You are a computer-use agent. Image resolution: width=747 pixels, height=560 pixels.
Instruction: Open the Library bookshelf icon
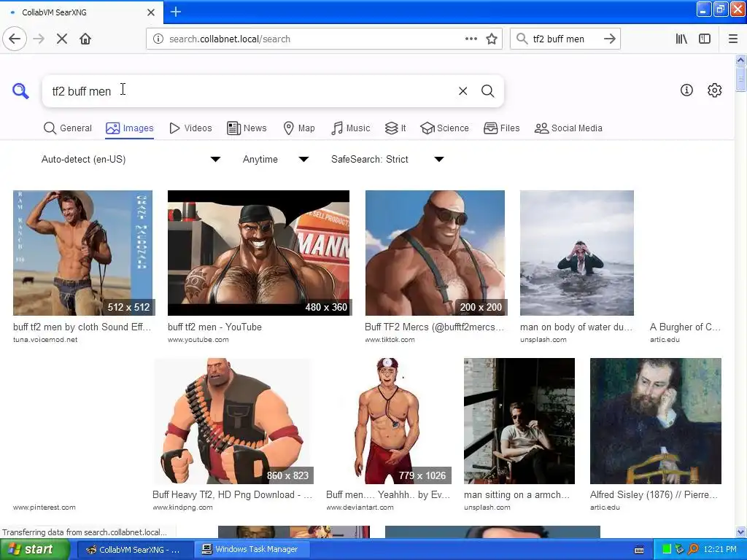click(x=681, y=39)
